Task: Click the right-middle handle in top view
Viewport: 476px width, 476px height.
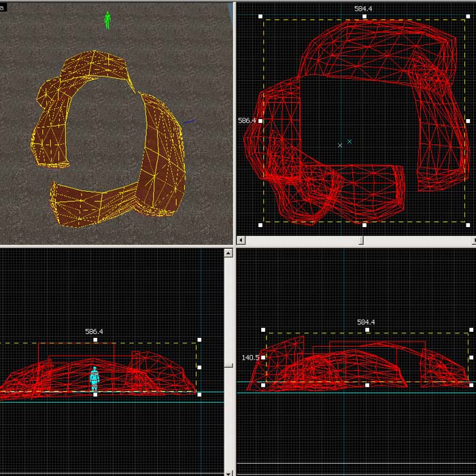Action: pos(468,120)
